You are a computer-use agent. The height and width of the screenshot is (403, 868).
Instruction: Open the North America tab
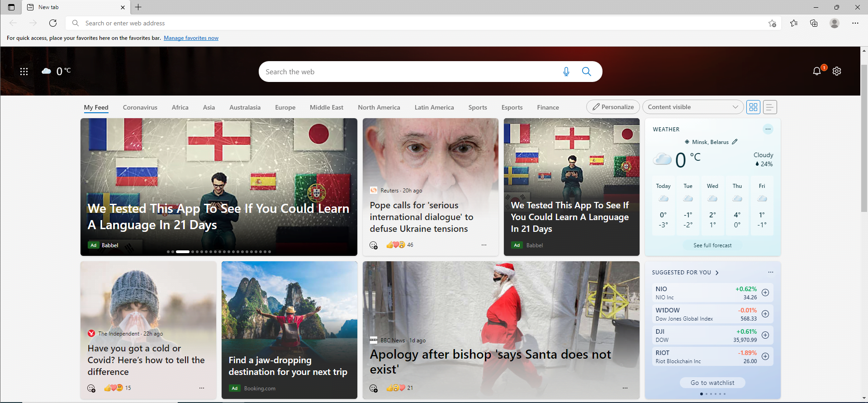[x=379, y=107]
